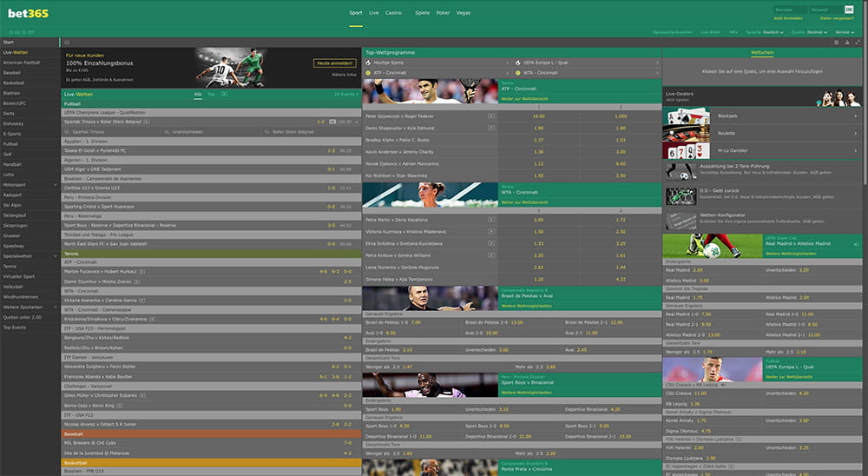Click the tennis ball icon beside ATP - Cincinnati
Image resolution: width=868 pixels, height=476 pixels.
pyautogui.click(x=368, y=73)
